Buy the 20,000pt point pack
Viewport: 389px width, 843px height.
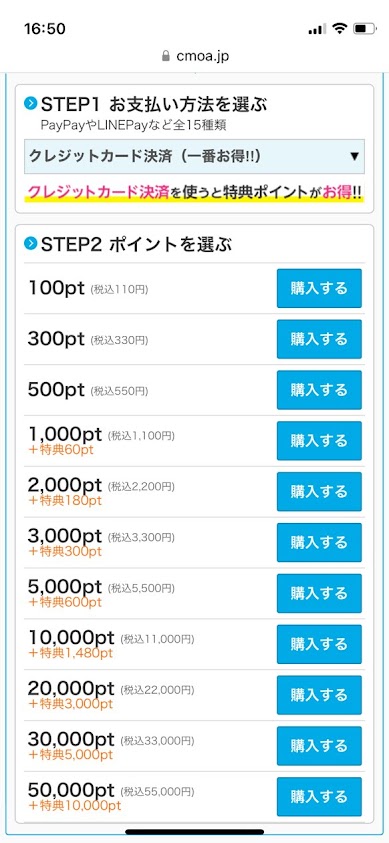319,695
